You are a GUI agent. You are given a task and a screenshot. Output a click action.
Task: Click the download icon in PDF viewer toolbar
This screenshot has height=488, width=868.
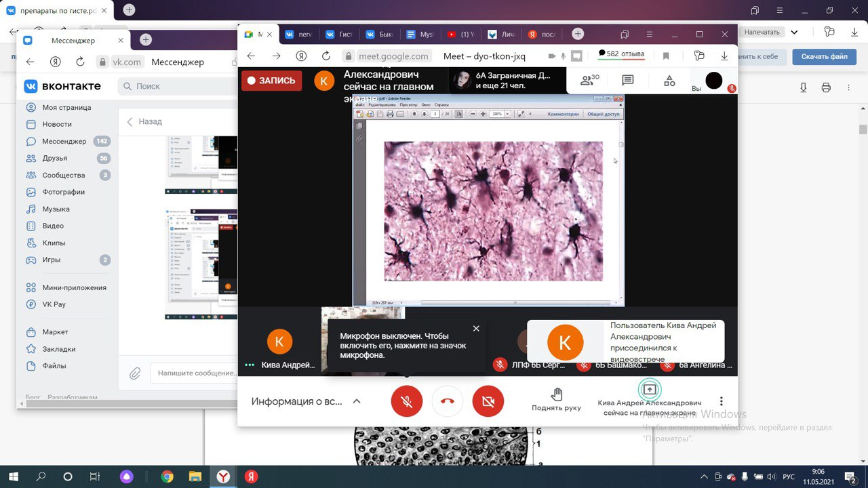pos(804,87)
